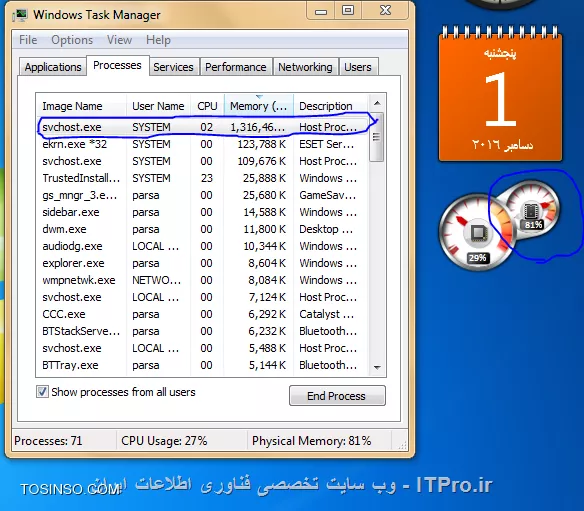Select the BTTray.exe process

tap(203, 365)
